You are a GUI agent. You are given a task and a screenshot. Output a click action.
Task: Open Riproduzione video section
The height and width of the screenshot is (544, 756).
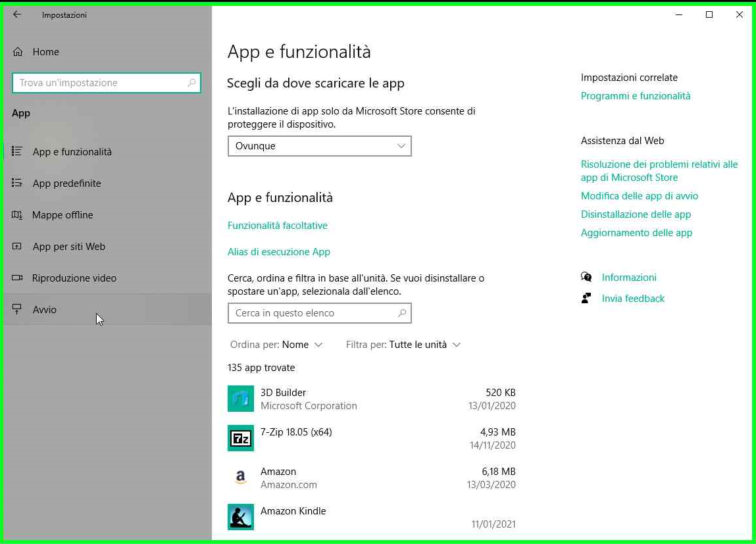click(107, 278)
